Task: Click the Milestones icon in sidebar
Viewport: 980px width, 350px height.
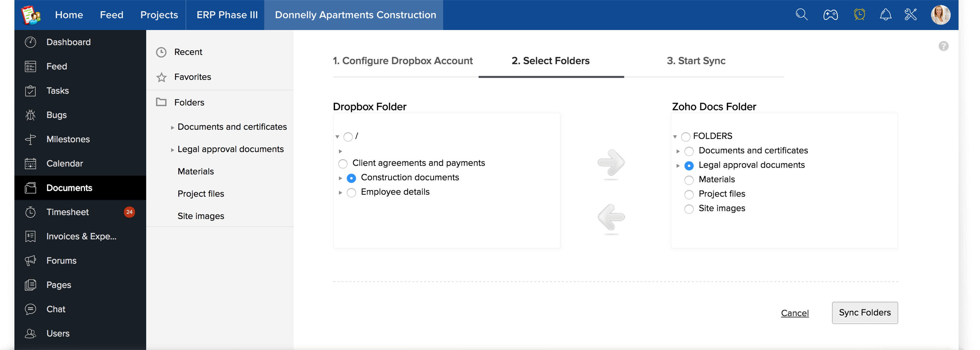Action: pyautogui.click(x=30, y=139)
